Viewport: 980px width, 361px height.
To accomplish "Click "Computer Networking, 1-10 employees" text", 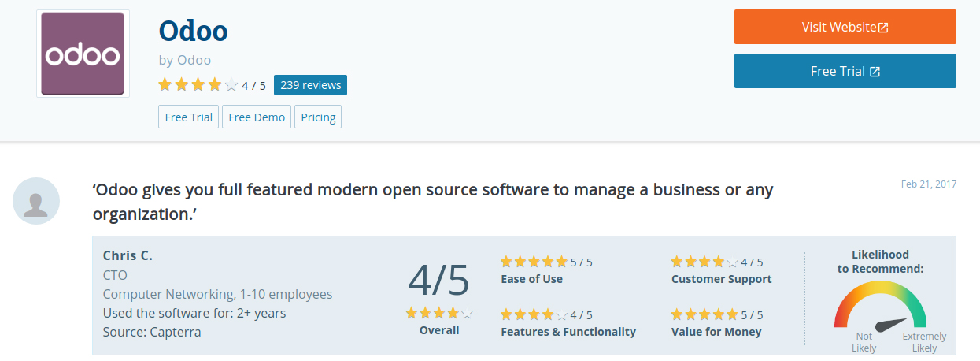I will coord(217,294).
